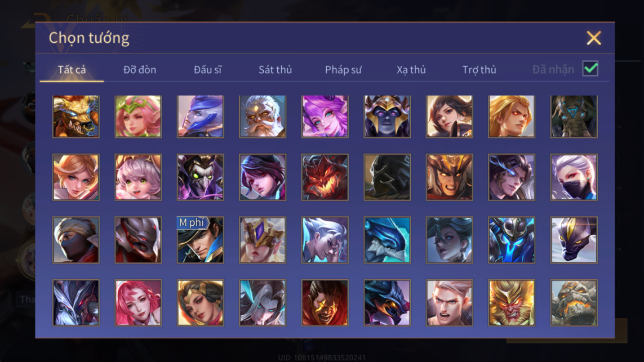Screen dimensions: 644x362
Task: Filter by Xạ thủ tab
Action: click(411, 70)
